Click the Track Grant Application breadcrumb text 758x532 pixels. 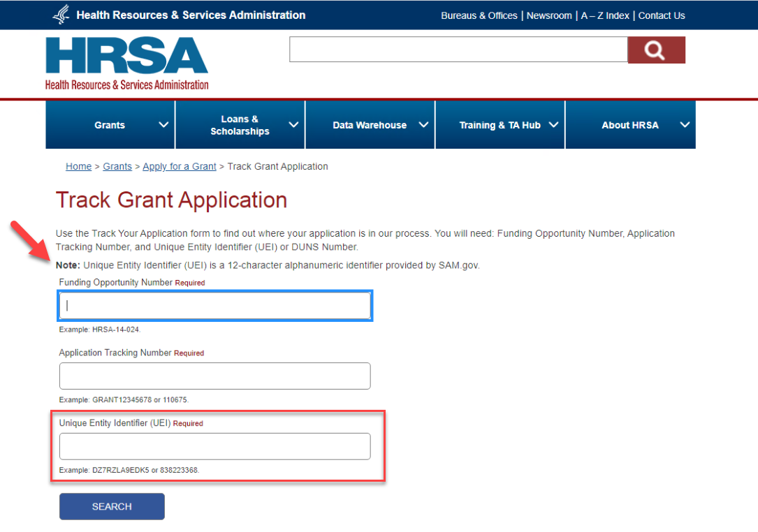pos(277,166)
